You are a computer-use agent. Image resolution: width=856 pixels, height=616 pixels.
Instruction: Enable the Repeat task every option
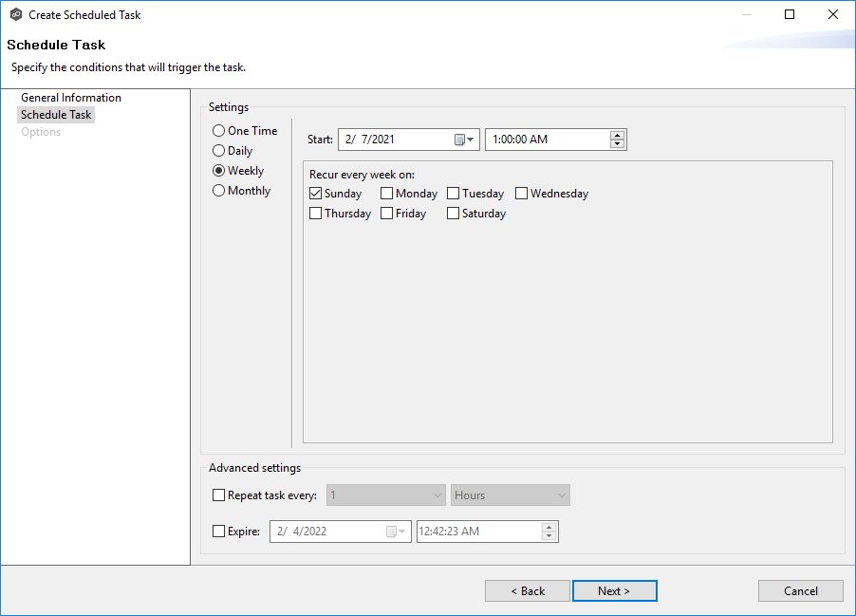pos(217,495)
